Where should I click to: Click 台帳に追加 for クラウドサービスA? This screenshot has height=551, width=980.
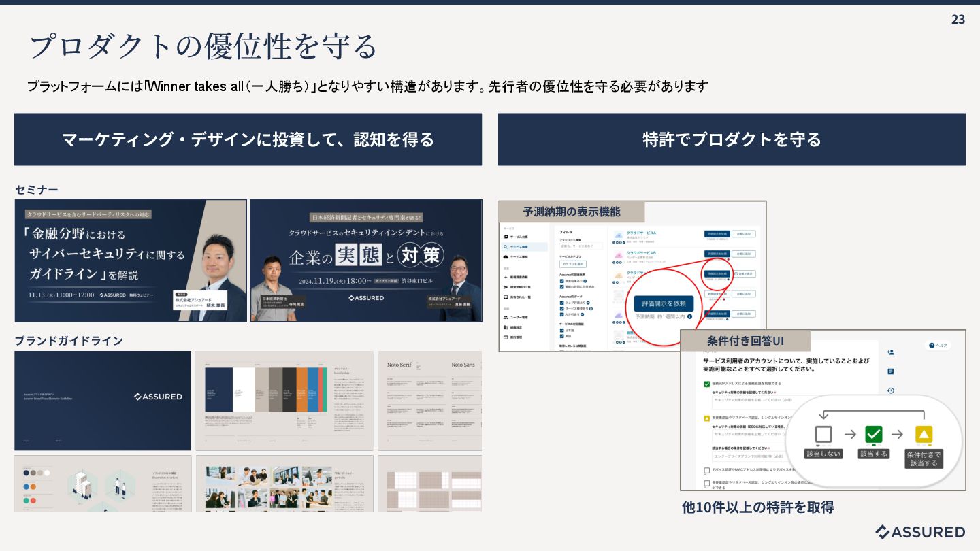click(744, 234)
